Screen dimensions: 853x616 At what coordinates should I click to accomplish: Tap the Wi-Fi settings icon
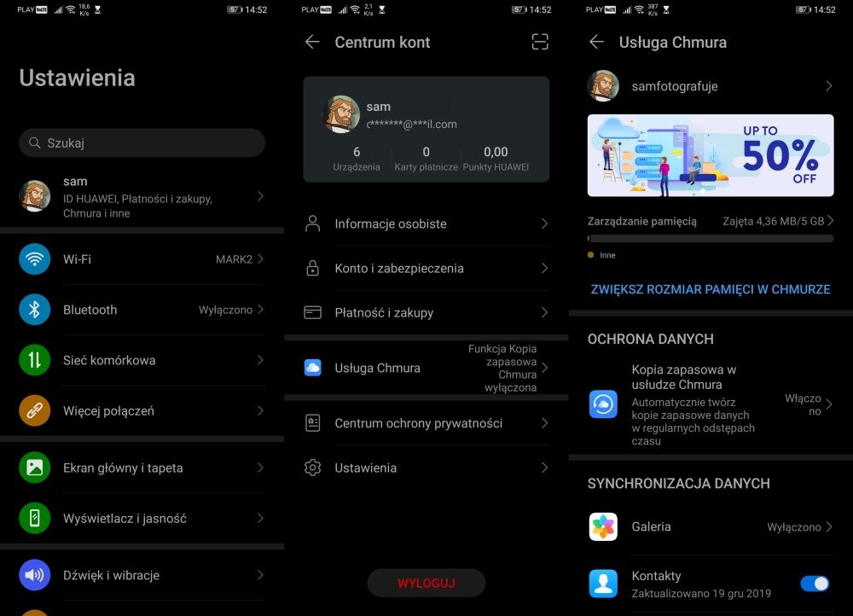34,259
